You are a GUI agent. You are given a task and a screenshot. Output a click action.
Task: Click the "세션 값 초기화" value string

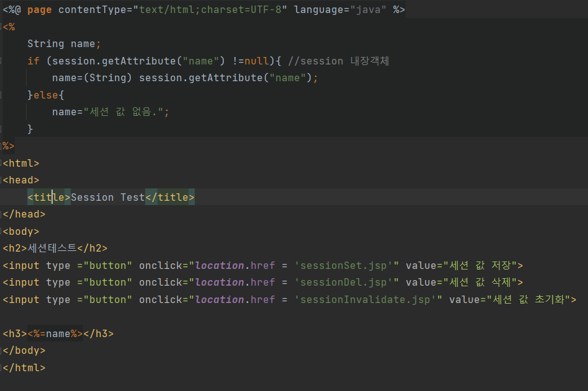tap(528, 300)
